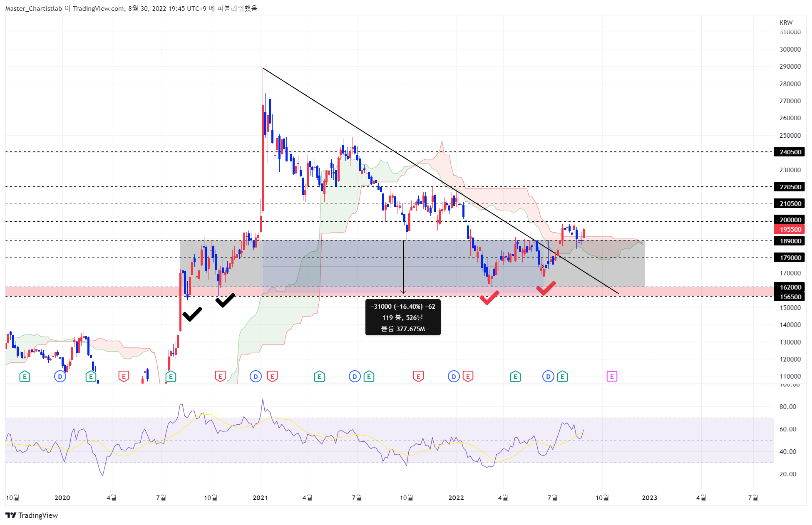Screen dimensions: 812x525
Task: Click the 2022 label on the time axis
Action: click(x=456, y=498)
